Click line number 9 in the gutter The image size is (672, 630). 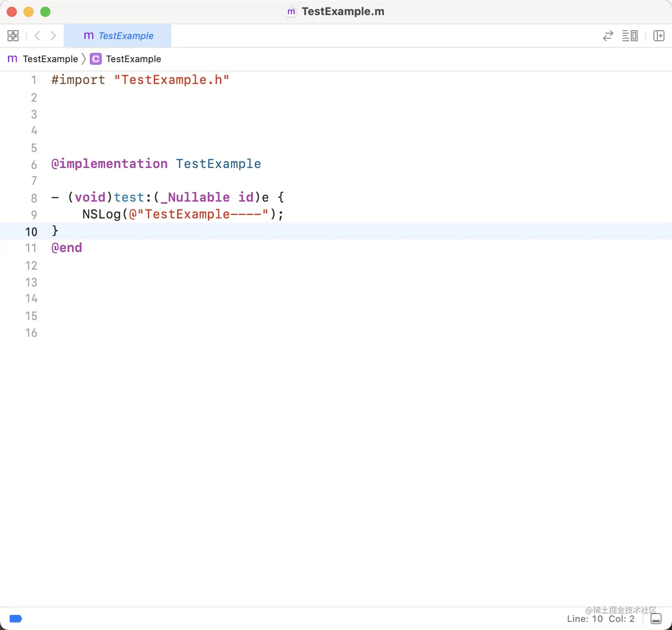pyautogui.click(x=34, y=215)
